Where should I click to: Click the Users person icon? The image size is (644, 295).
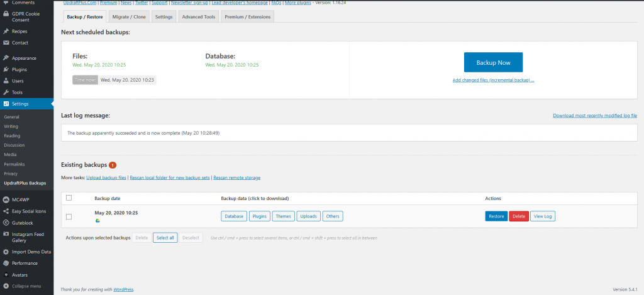(x=6, y=81)
